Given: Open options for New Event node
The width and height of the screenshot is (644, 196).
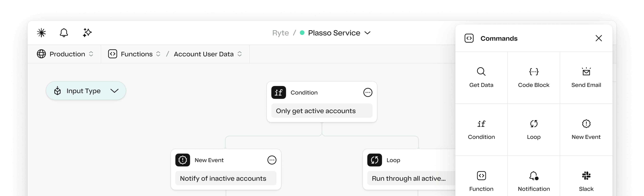Looking at the screenshot, I should coord(271,160).
